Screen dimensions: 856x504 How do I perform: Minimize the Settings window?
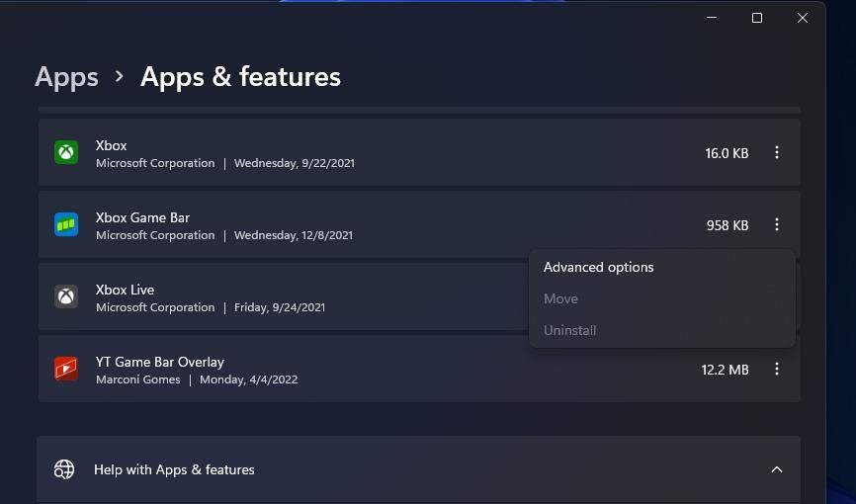tap(712, 18)
